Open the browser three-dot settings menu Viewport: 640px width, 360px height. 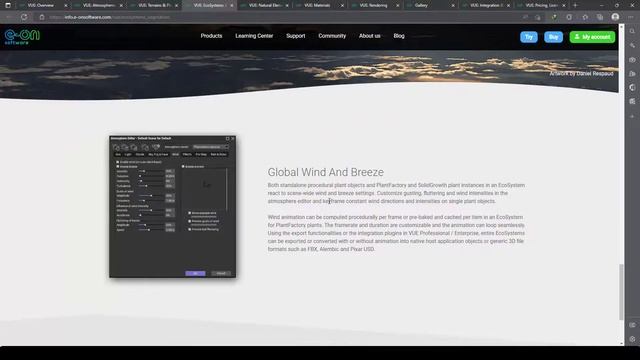point(631,17)
